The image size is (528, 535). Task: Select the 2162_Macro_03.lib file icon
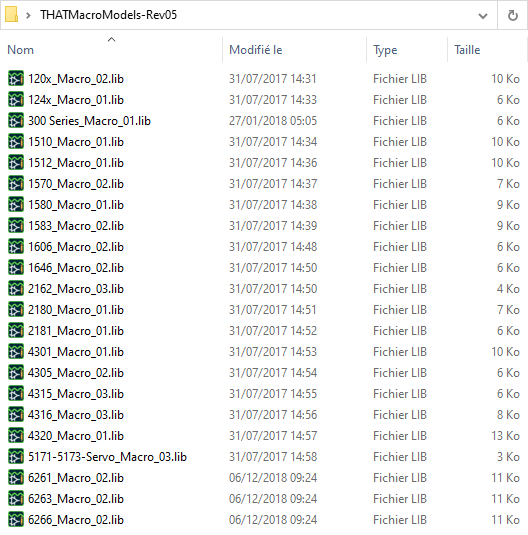pos(16,289)
